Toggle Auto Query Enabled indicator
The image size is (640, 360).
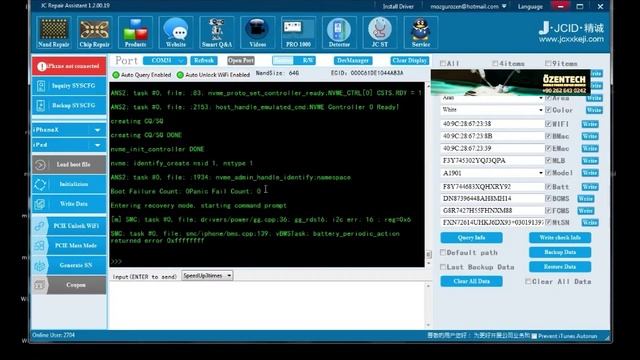(116, 75)
